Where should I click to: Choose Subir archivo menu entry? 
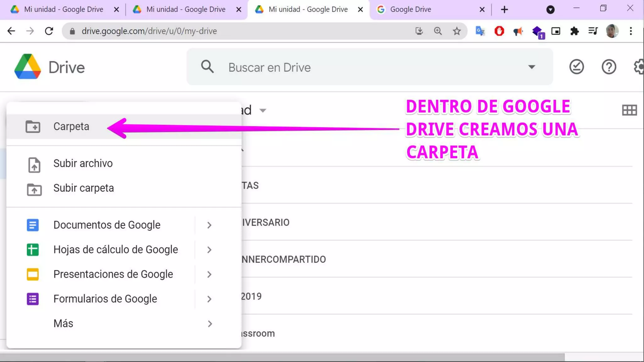point(83,163)
